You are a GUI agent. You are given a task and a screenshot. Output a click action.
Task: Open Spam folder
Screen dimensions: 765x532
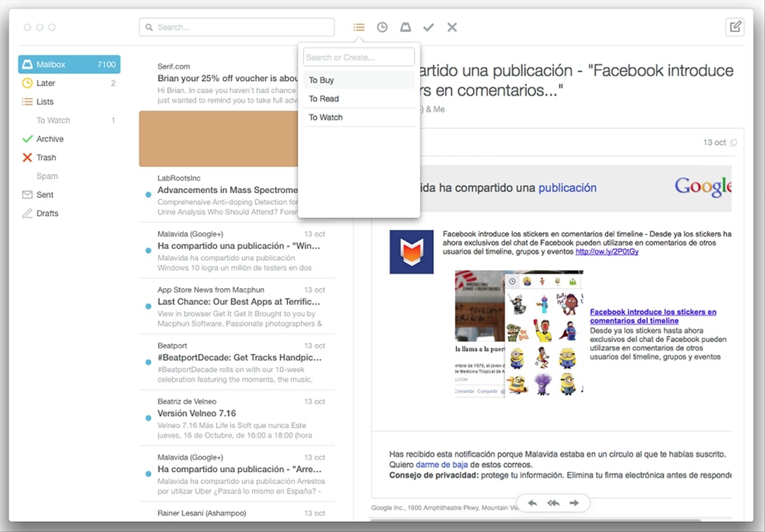(69, 176)
